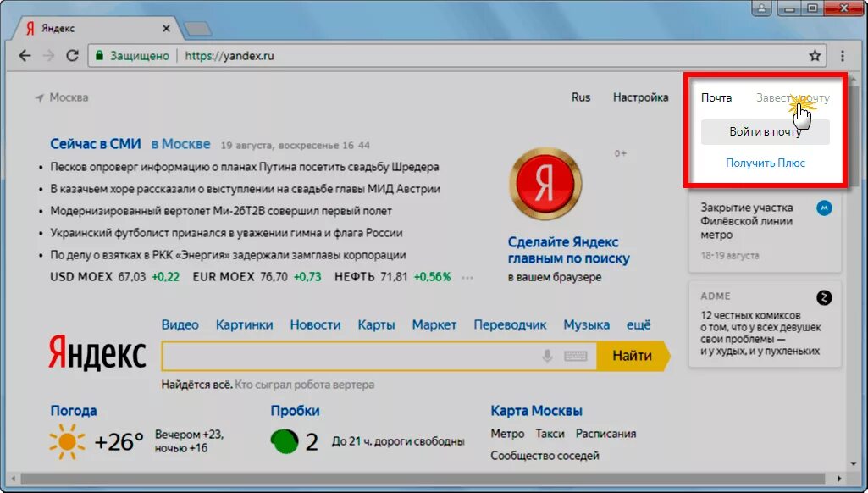Open the Москва location link
This screenshot has height=493, width=868.
tap(69, 97)
